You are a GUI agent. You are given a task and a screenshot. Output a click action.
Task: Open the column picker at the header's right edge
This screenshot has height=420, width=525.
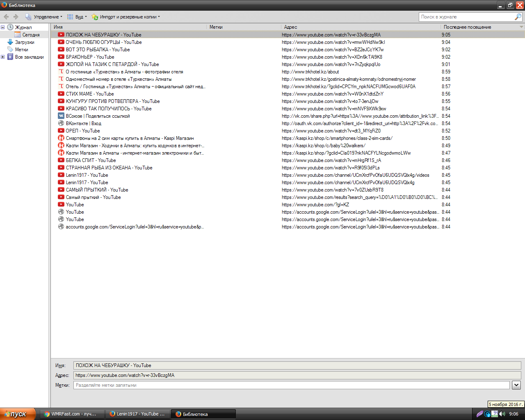(521, 27)
